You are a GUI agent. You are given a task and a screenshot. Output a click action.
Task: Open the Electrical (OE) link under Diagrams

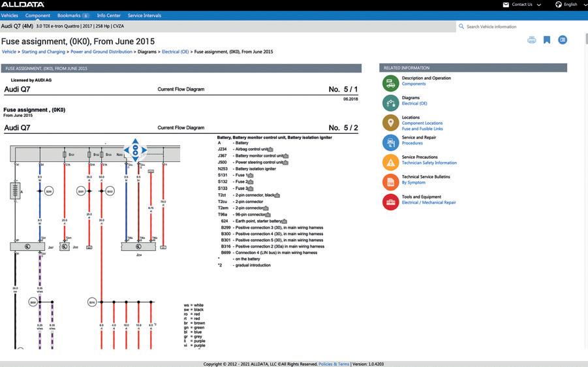(414, 104)
